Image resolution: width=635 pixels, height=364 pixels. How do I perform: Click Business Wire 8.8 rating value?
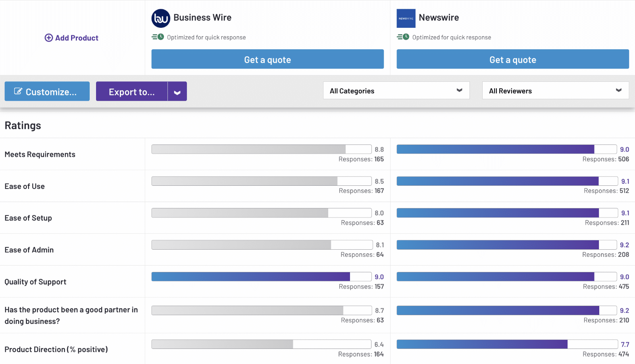379,149
